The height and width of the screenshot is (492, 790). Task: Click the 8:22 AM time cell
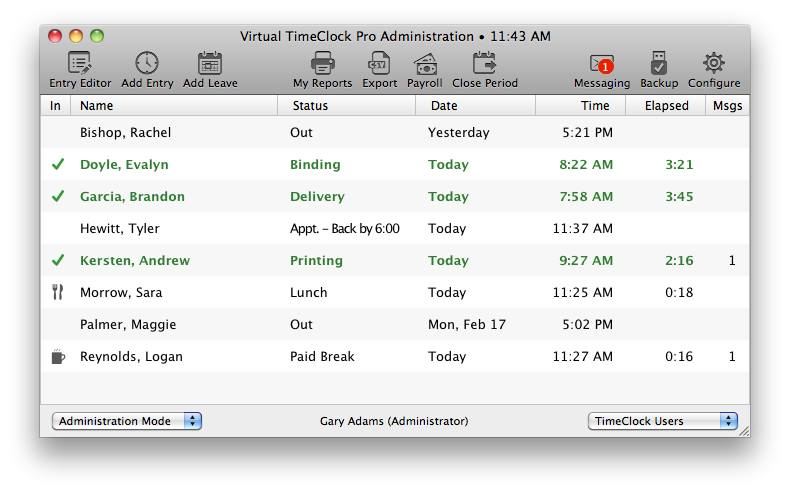586,165
